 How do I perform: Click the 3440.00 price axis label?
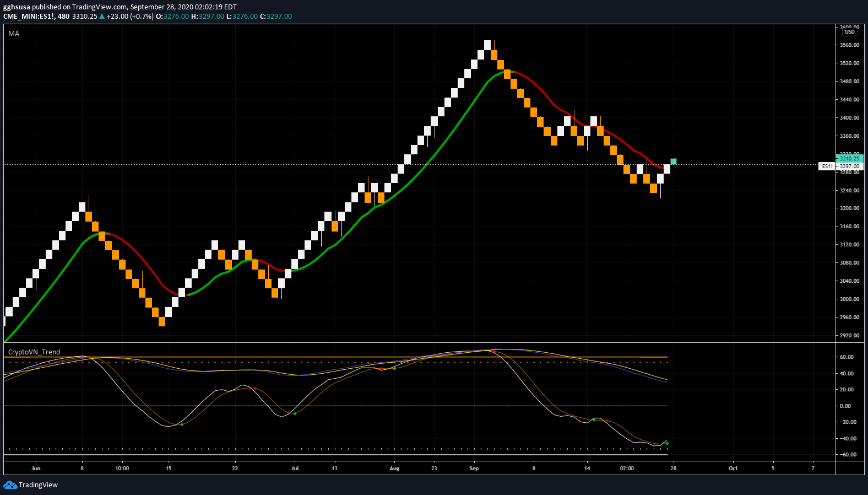pos(849,100)
